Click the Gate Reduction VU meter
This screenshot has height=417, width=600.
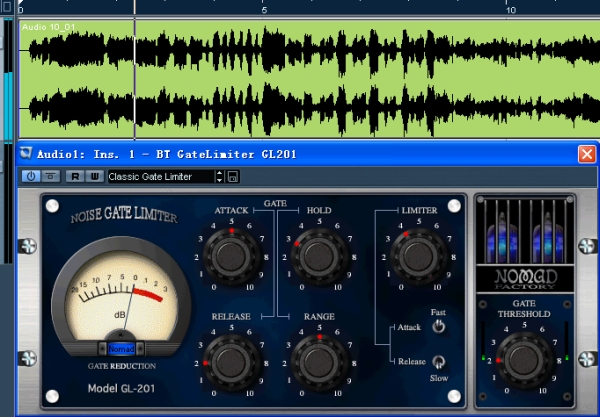(x=121, y=295)
